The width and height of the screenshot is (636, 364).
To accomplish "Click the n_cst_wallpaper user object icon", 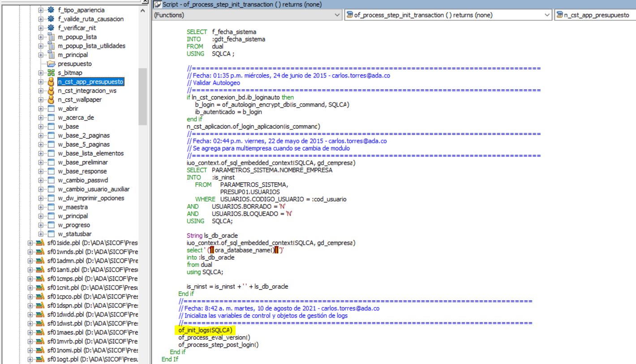I will point(51,99).
